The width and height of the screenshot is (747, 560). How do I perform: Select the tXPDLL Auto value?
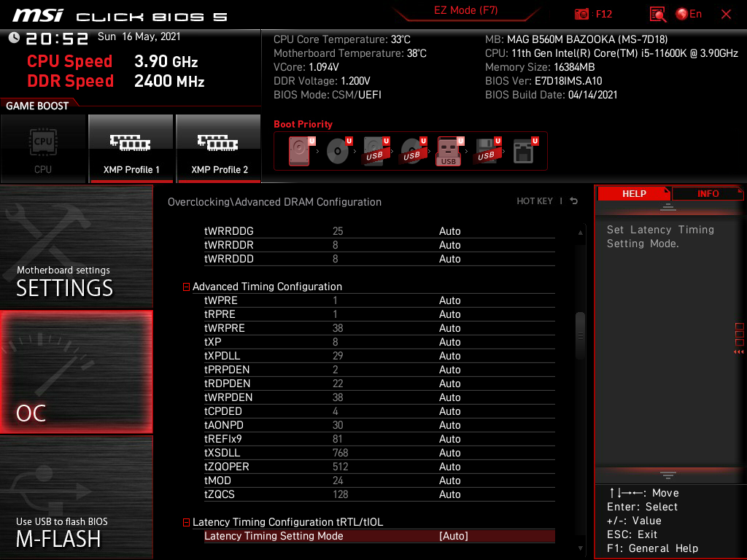[x=449, y=356]
